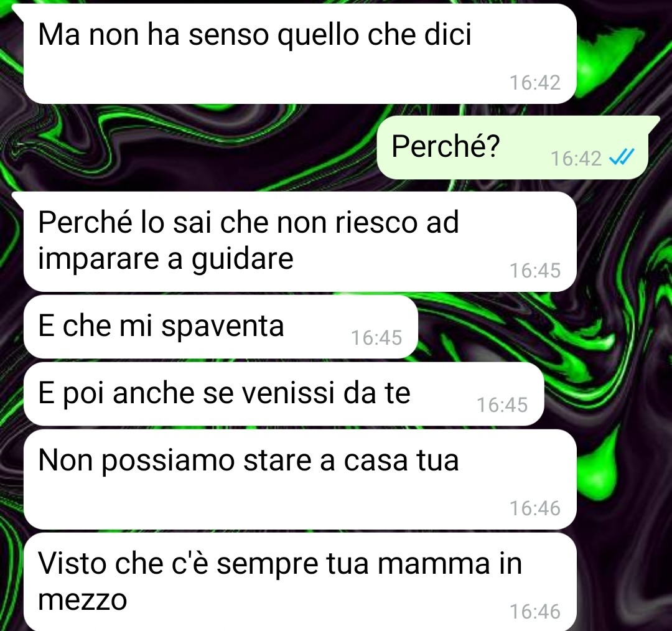Tap the 'E che mi spaventa' message
This screenshot has width=672, height=631.
(221, 327)
